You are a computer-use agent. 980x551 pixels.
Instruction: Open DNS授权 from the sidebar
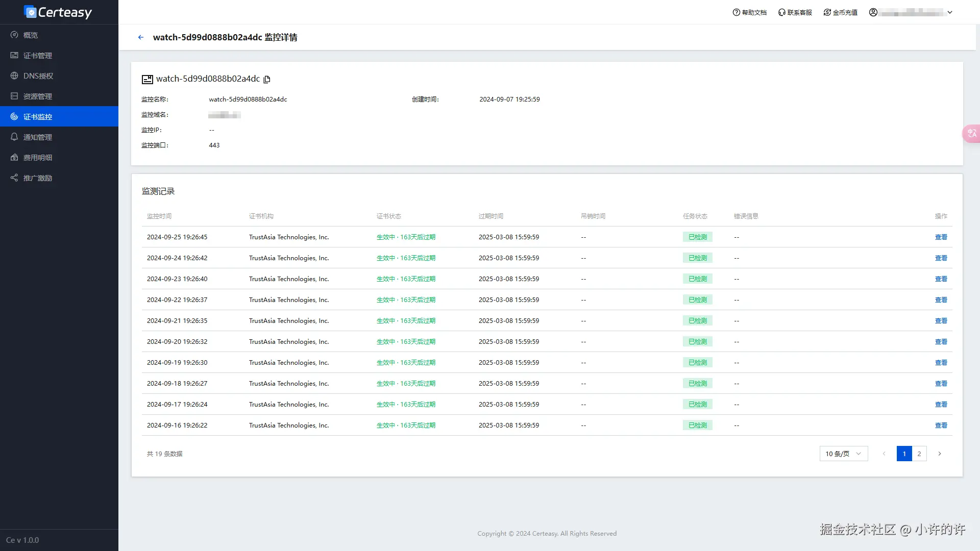tap(38, 76)
